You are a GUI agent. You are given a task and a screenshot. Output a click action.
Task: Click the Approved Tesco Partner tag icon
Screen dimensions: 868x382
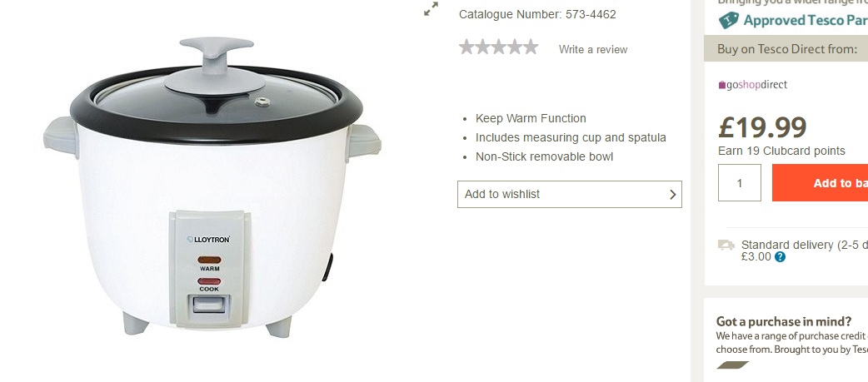click(x=729, y=21)
